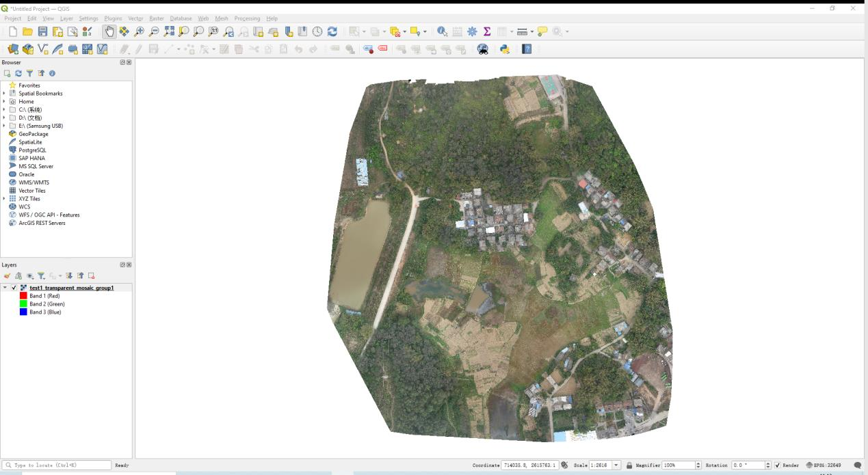Open the Identify Features tool
This screenshot has width=868, height=475.
coord(442,31)
